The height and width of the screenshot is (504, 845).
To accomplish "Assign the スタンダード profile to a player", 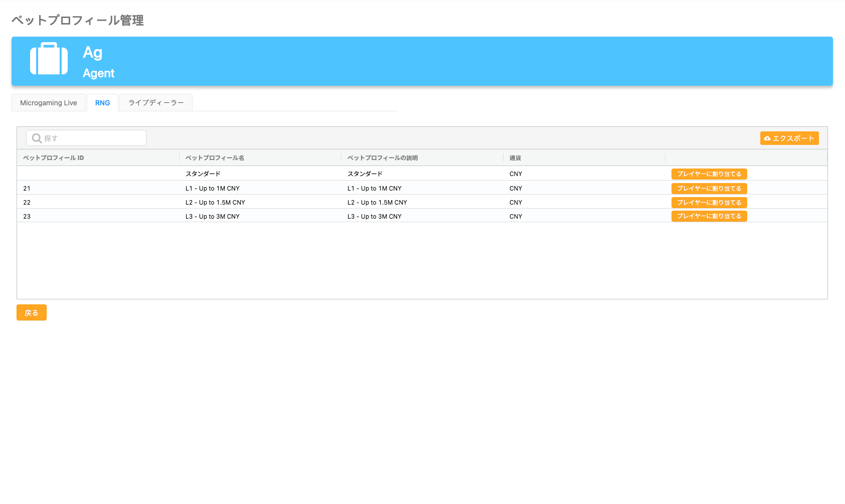I will coord(709,174).
